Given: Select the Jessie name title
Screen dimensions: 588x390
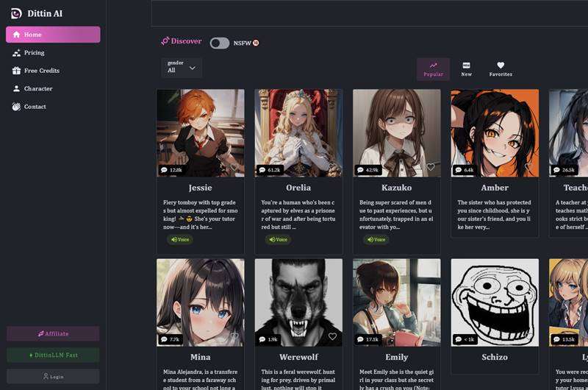Looking at the screenshot, I should point(200,188).
